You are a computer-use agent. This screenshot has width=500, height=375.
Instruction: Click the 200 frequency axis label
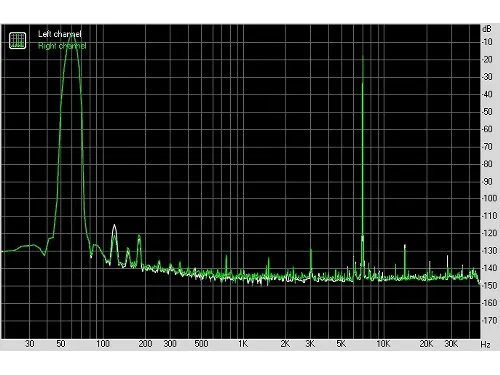tap(145, 344)
